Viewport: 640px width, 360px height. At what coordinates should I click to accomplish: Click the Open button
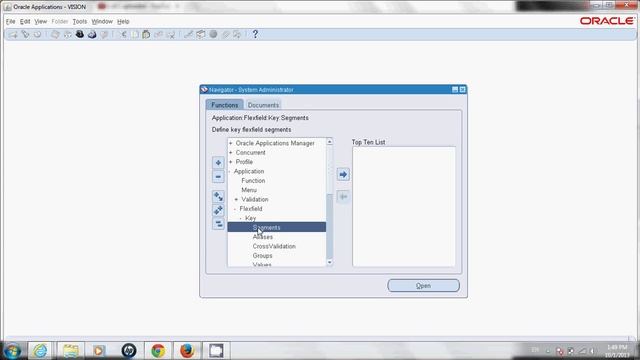tap(423, 286)
